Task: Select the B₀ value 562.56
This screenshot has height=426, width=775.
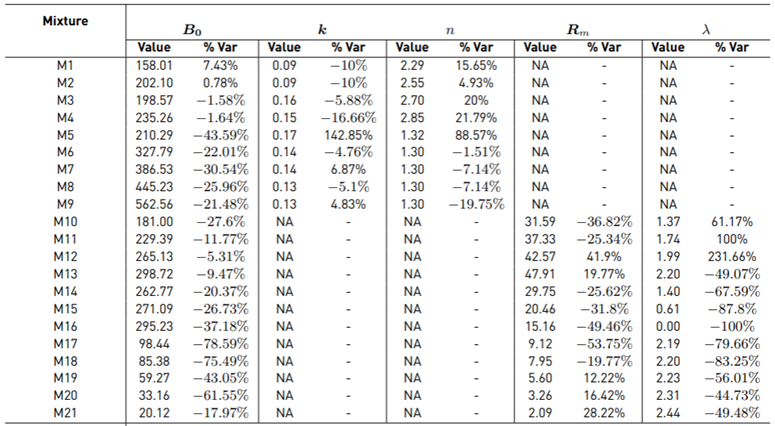Action: (x=156, y=200)
